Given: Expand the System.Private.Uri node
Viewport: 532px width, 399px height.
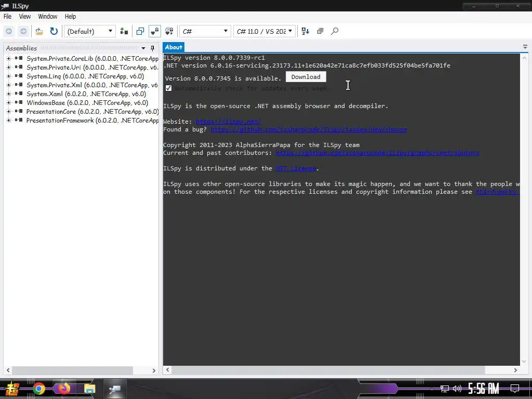Looking at the screenshot, I should tap(8, 67).
